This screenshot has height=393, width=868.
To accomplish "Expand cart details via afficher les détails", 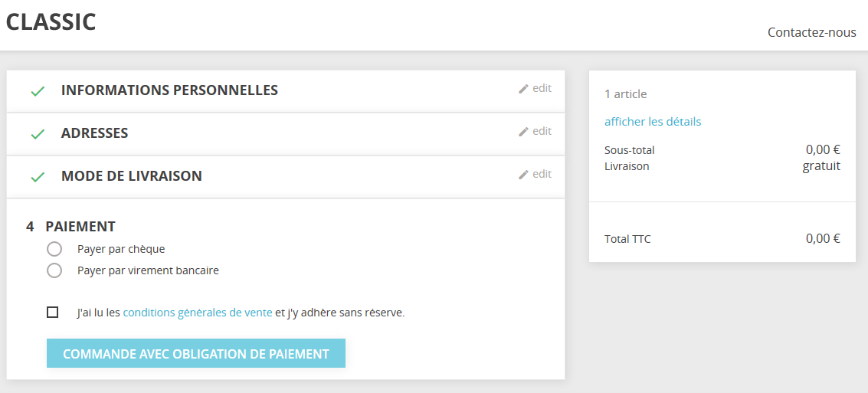I will [653, 122].
